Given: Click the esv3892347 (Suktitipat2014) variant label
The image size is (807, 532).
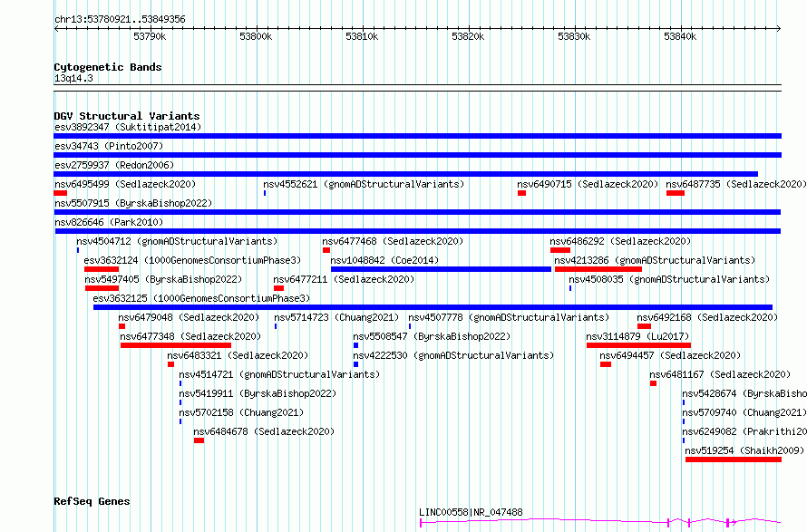Looking at the screenshot, I should point(128,127).
